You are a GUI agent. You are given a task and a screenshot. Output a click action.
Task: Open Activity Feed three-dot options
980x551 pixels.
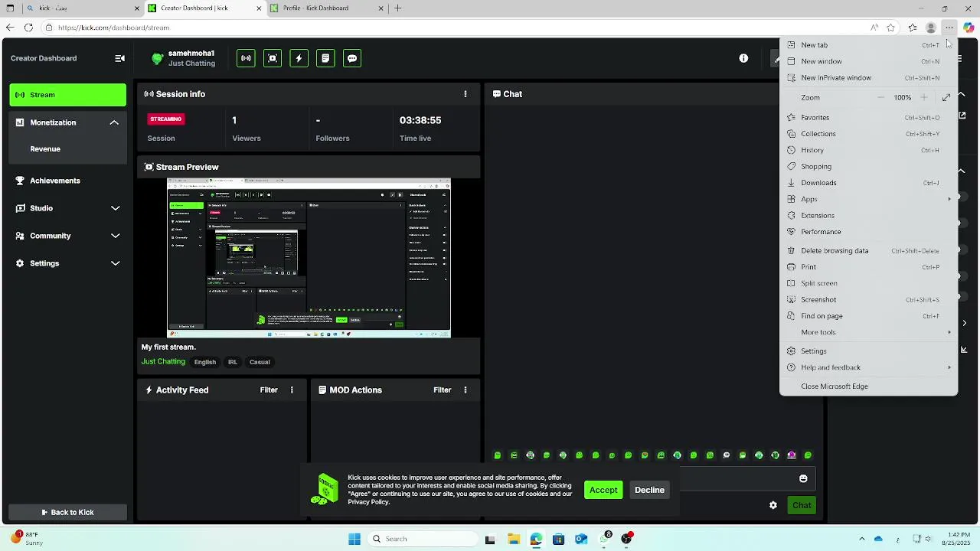coord(292,390)
